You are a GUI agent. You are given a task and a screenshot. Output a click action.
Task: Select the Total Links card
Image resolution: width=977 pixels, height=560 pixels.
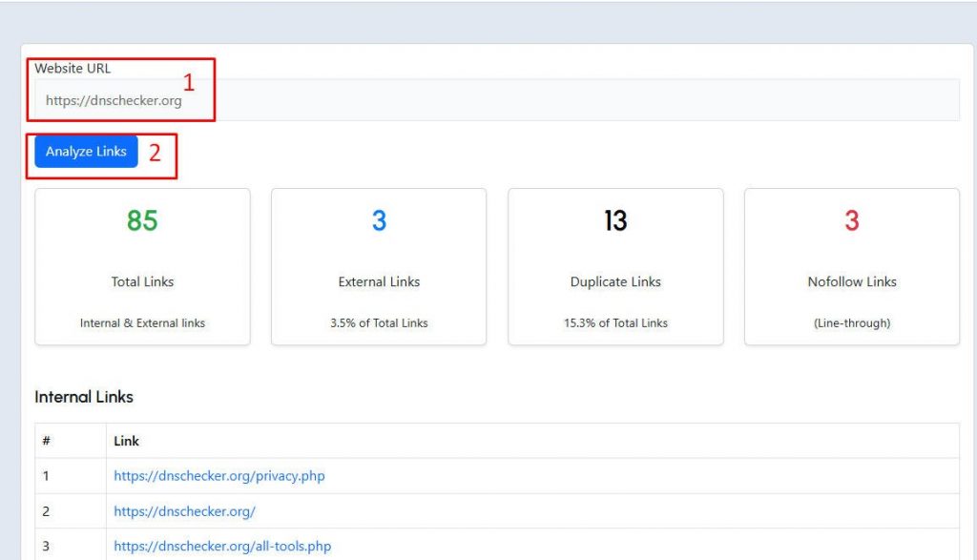(141, 265)
